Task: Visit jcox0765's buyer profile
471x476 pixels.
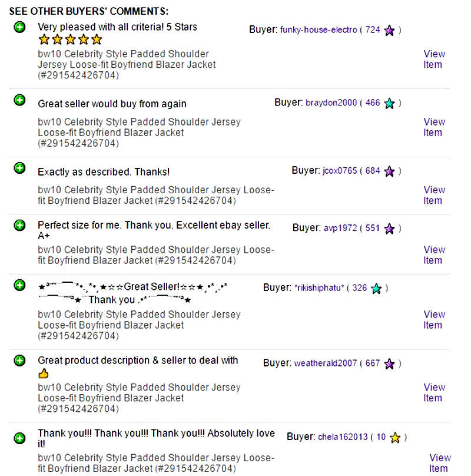Action: [x=340, y=171]
